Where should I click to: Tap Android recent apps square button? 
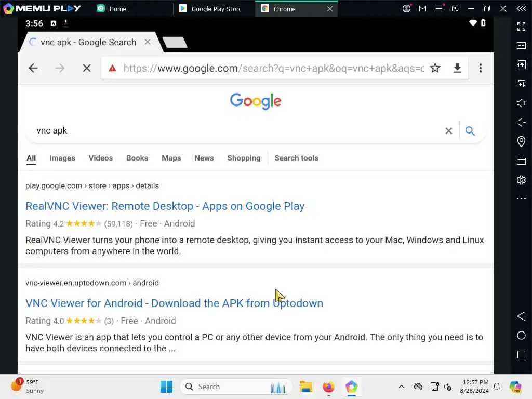[x=521, y=354]
